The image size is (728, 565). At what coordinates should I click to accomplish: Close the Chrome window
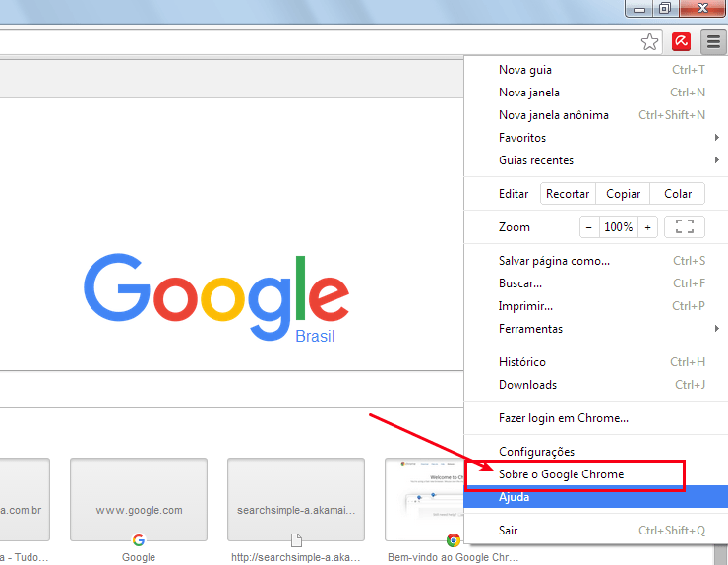[702, 8]
